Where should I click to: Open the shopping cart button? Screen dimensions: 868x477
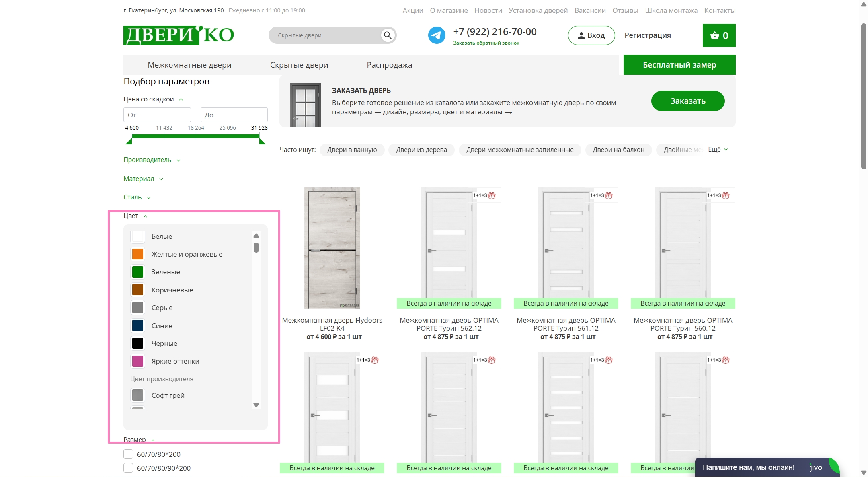(x=719, y=35)
